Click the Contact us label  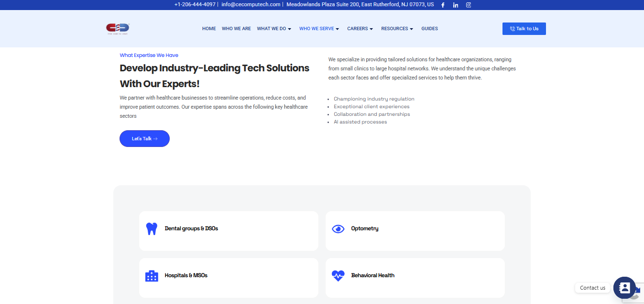click(x=592, y=288)
